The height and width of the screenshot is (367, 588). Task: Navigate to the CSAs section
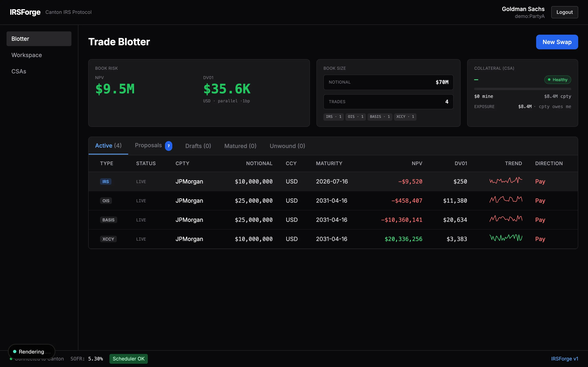point(19,71)
